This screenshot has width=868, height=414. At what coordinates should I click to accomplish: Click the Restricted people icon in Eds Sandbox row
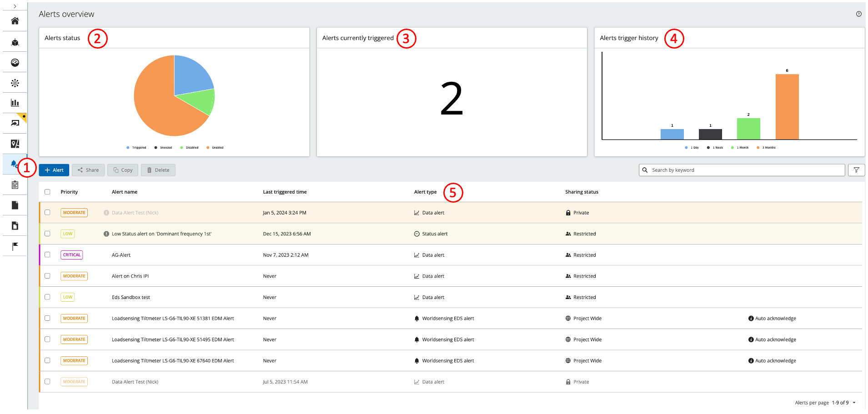tap(568, 297)
